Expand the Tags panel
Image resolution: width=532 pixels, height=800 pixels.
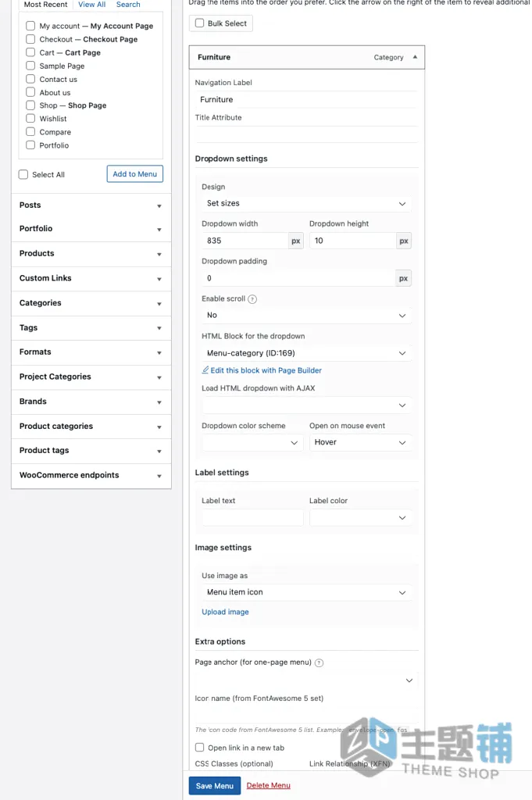(91, 327)
